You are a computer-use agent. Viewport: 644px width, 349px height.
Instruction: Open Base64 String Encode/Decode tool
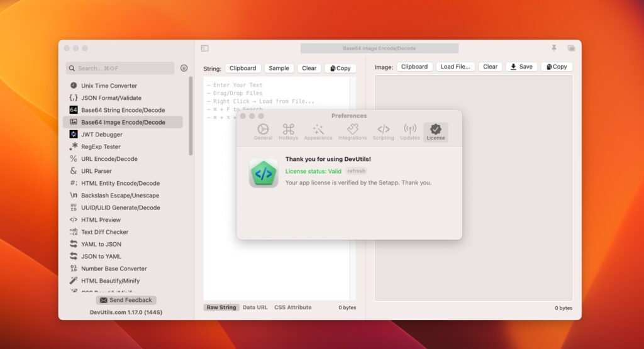click(x=123, y=110)
